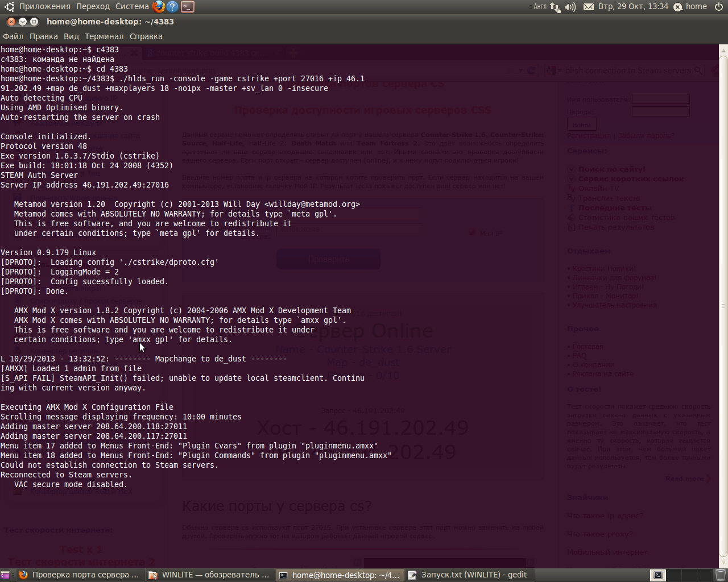This screenshot has width=728, height=582.
Task: Click the show desktop icon in the bottom panel
Action: point(6,575)
